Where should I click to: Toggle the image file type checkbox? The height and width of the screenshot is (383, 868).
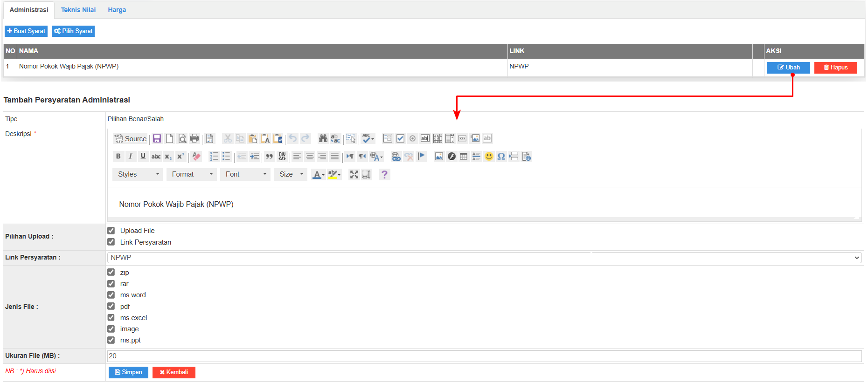111,329
